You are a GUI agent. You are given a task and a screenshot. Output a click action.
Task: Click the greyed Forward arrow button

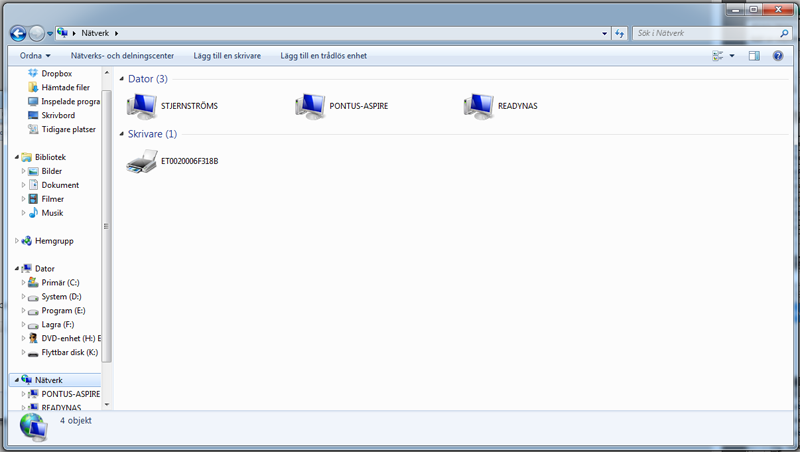point(37,33)
